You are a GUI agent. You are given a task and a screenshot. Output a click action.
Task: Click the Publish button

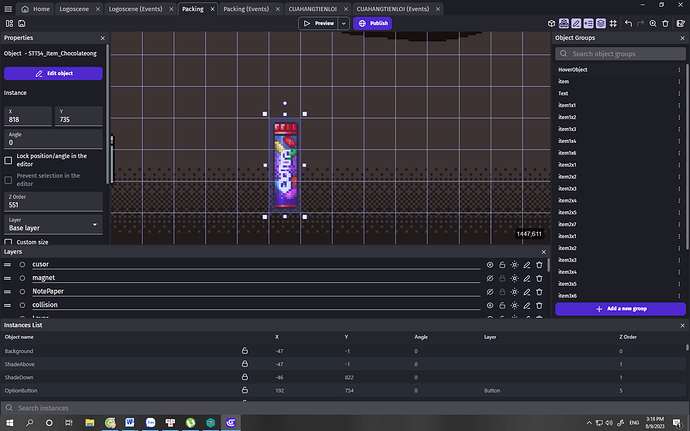pyautogui.click(x=372, y=23)
